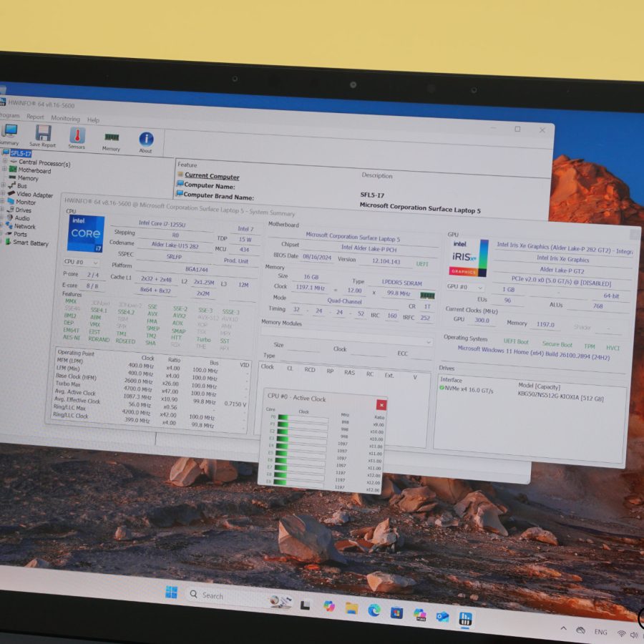Select the Computer Brand Name: feature row
The image size is (644, 644).
(x=218, y=196)
